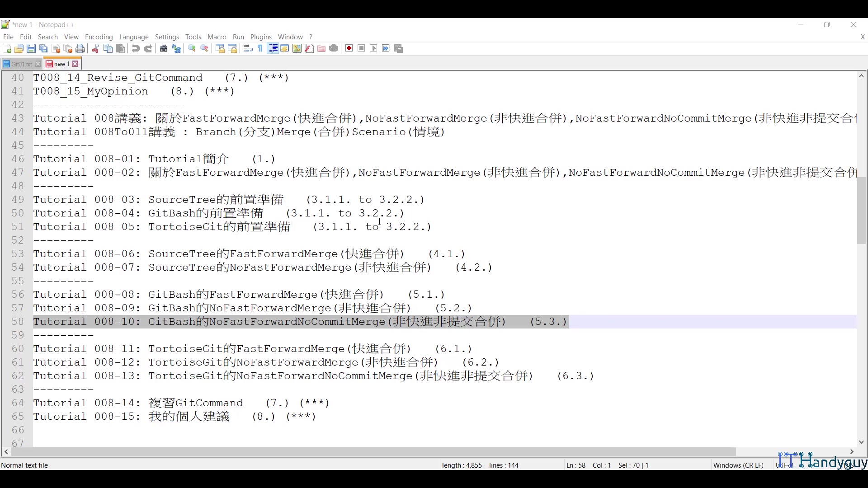The image size is (868, 488).
Task: Cut the selected text
Action: point(95,48)
